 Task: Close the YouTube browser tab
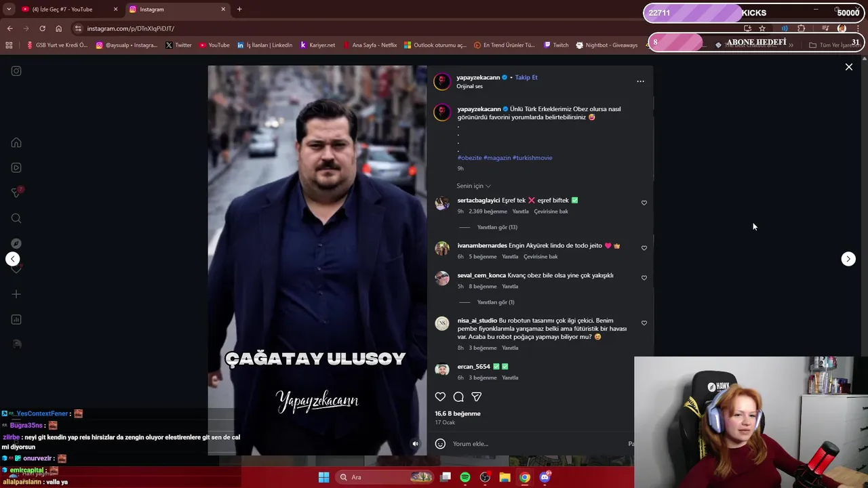tap(115, 9)
